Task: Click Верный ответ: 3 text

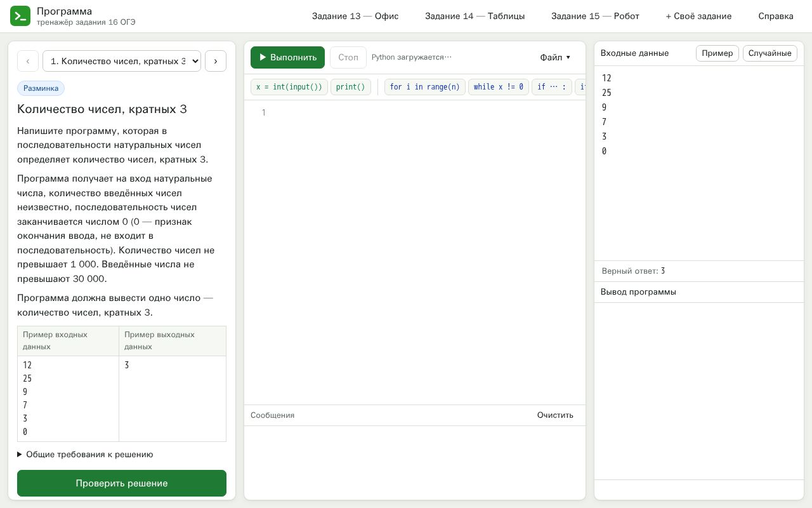Action: [x=633, y=271]
